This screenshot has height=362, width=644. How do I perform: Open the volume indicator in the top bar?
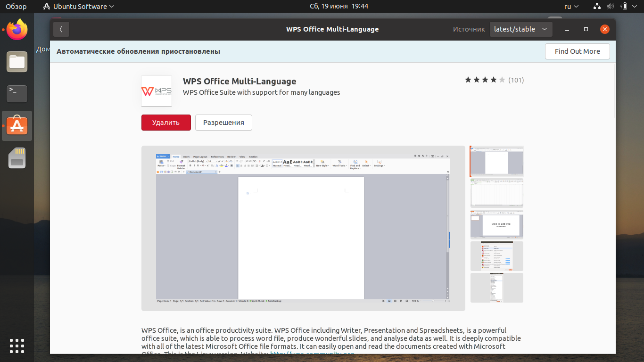(x=611, y=6)
